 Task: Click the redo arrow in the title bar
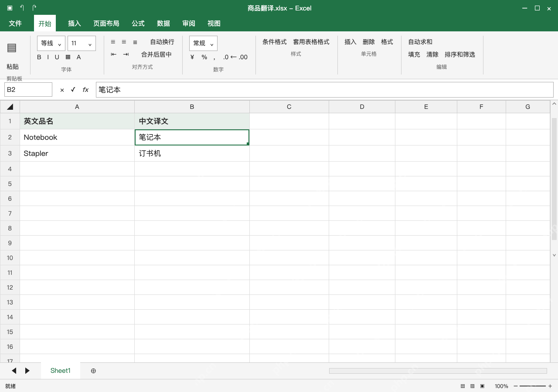pos(34,8)
